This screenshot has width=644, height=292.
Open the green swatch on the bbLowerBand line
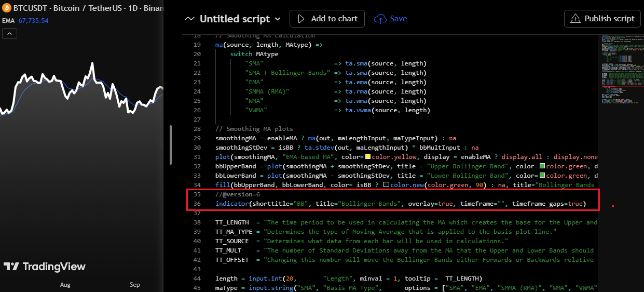(x=542, y=176)
